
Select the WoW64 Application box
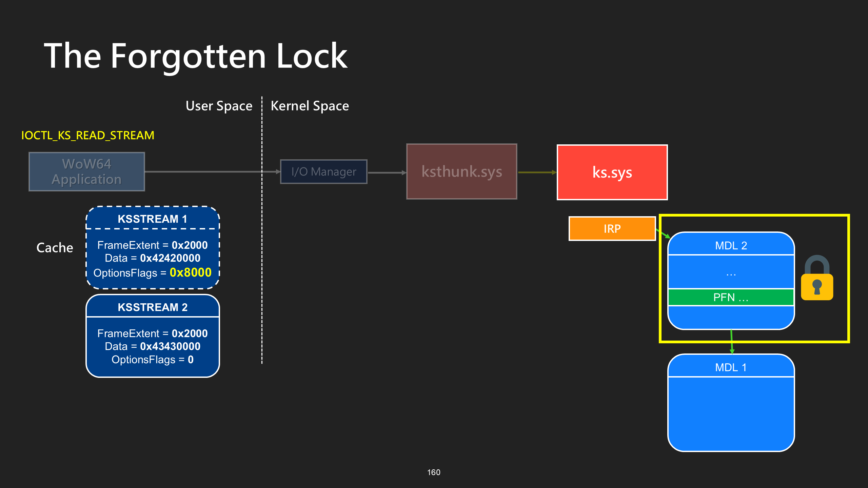(87, 171)
